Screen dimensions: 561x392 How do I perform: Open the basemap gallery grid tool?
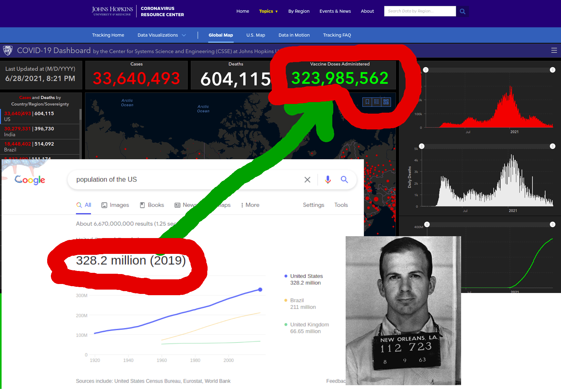click(x=386, y=102)
